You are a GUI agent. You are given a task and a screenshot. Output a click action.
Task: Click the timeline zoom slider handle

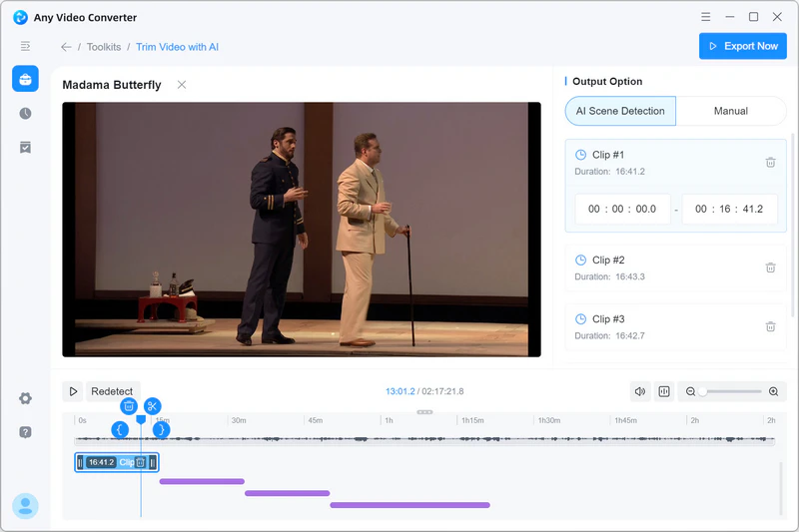[703, 391]
